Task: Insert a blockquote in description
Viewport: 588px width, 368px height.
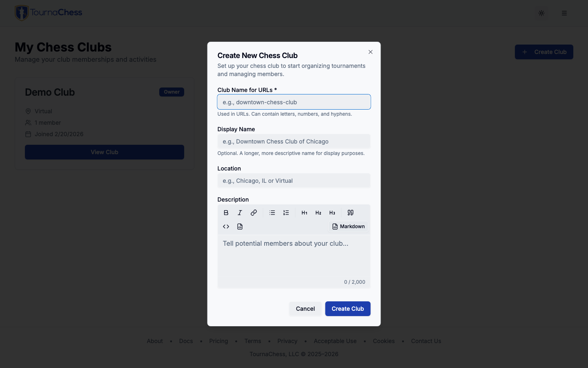Action: [x=350, y=213]
